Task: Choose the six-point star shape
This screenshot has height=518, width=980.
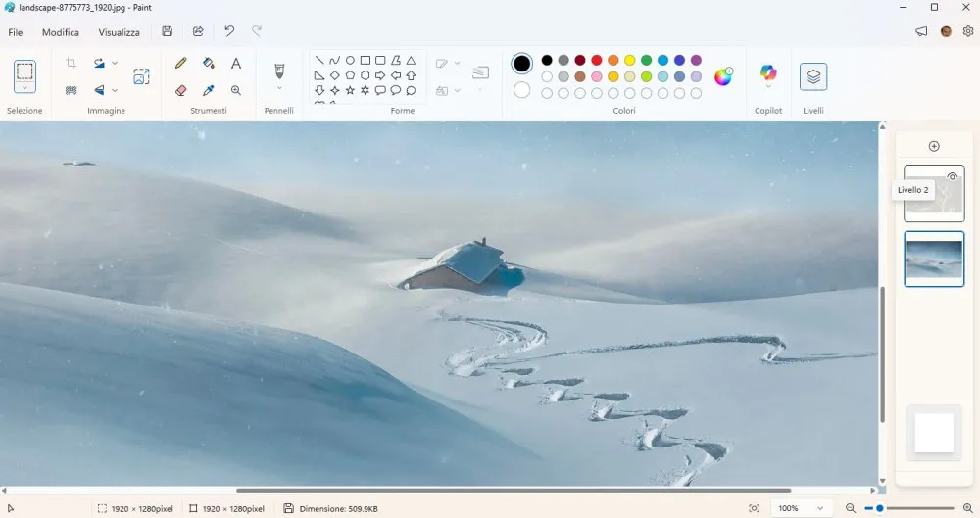Action: tap(365, 91)
